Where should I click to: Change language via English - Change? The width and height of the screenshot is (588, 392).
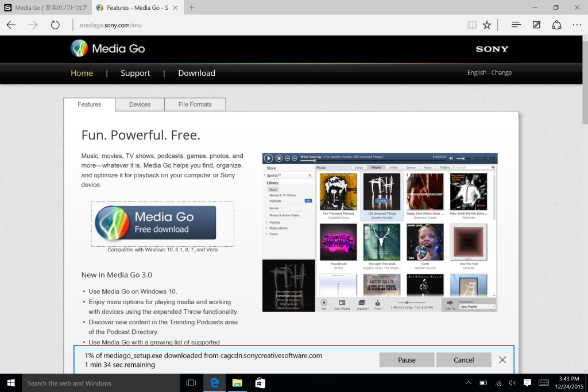tap(489, 73)
